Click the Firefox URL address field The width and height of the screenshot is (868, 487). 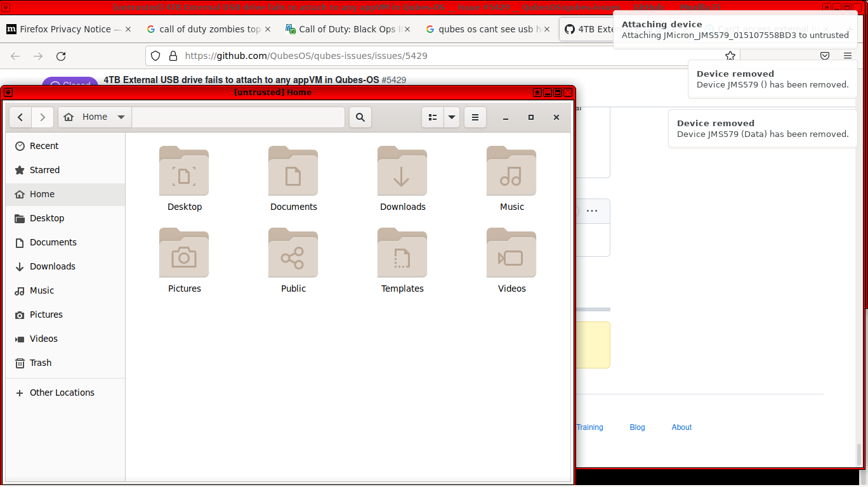click(444, 56)
